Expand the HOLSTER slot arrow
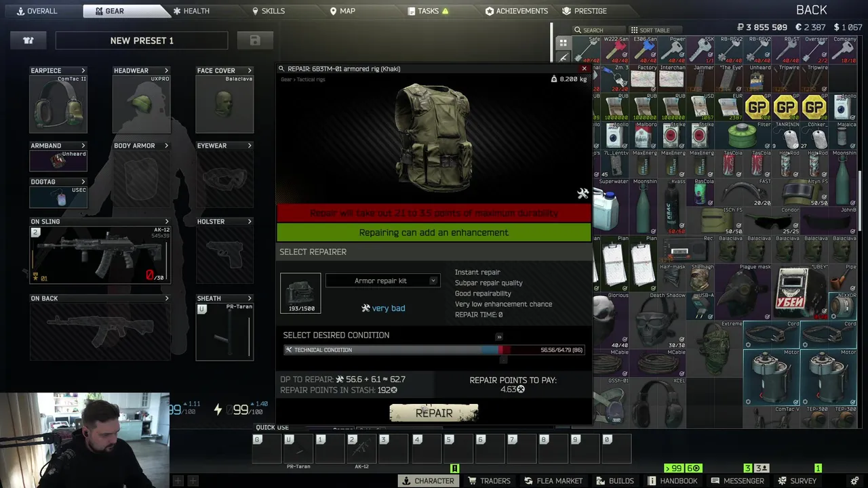The image size is (868, 488). point(250,222)
